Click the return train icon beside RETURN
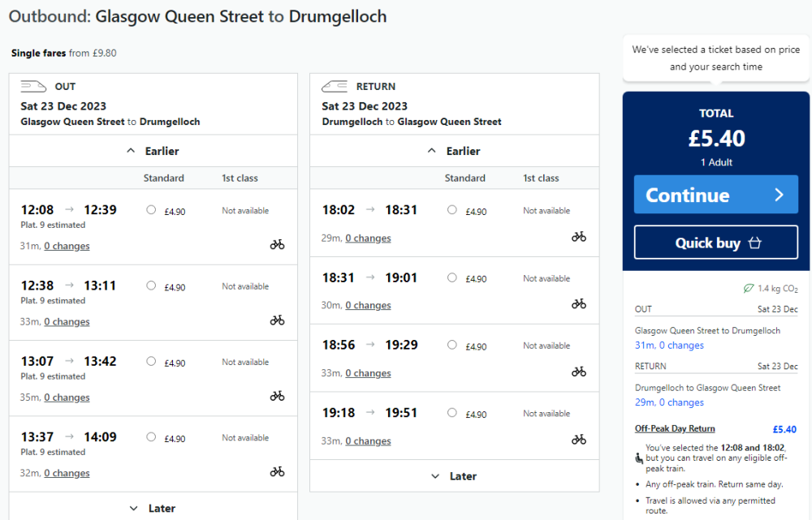Viewport: 812px width, 520px height. pos(335,87)
